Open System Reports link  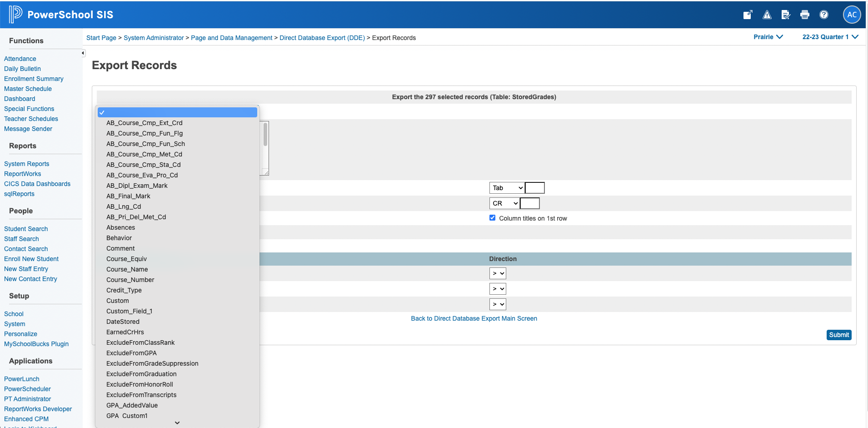[26, 164]
